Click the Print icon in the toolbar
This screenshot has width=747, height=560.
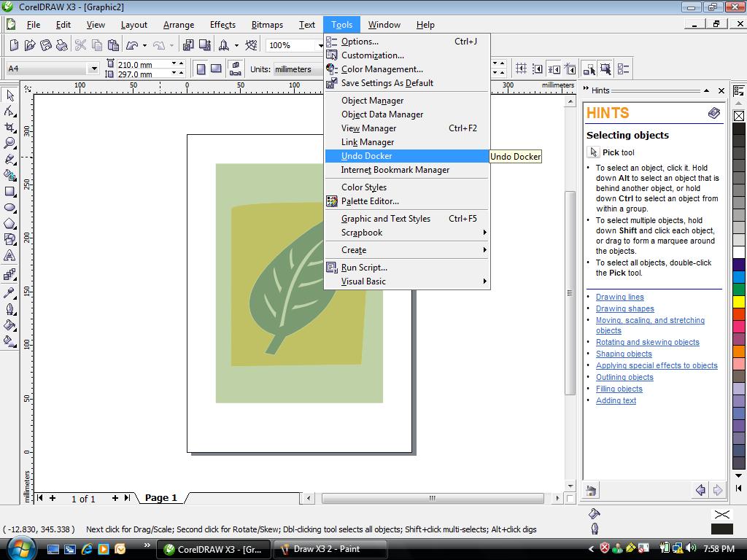[62, 45]
